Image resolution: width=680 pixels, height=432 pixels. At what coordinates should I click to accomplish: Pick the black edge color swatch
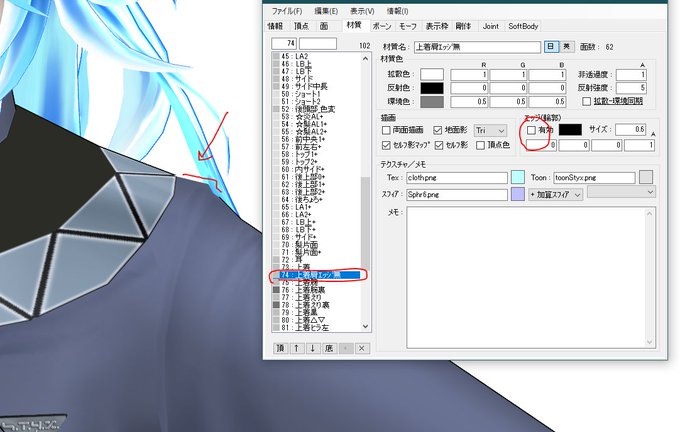coord(570,130)
